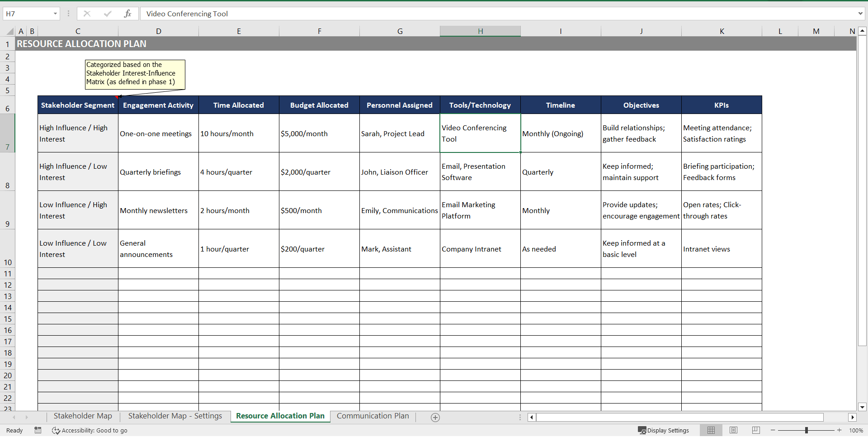868x437 pixels.
Task: Click the macro recording status bar icon
Action: (38, 430)
